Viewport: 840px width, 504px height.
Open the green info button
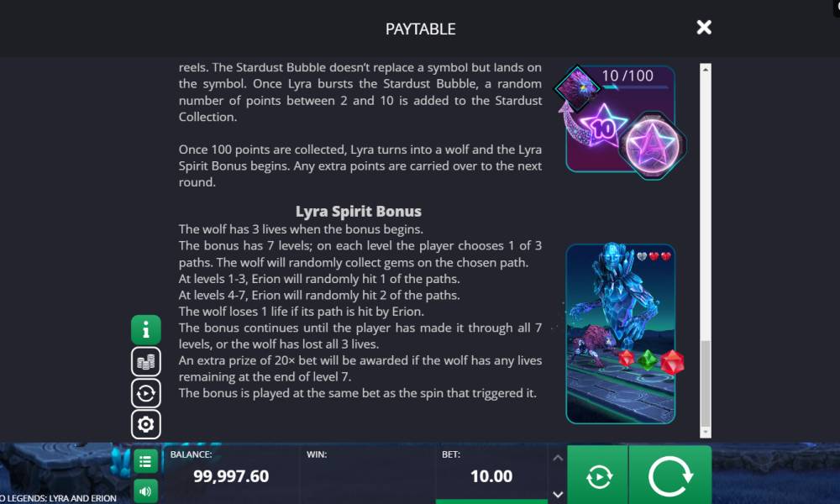145,330
